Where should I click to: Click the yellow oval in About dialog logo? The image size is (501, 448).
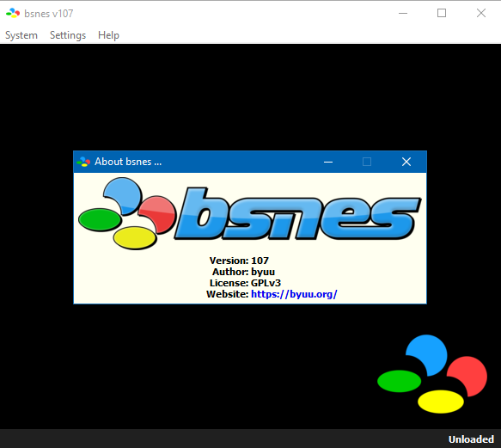pos(135,238)
